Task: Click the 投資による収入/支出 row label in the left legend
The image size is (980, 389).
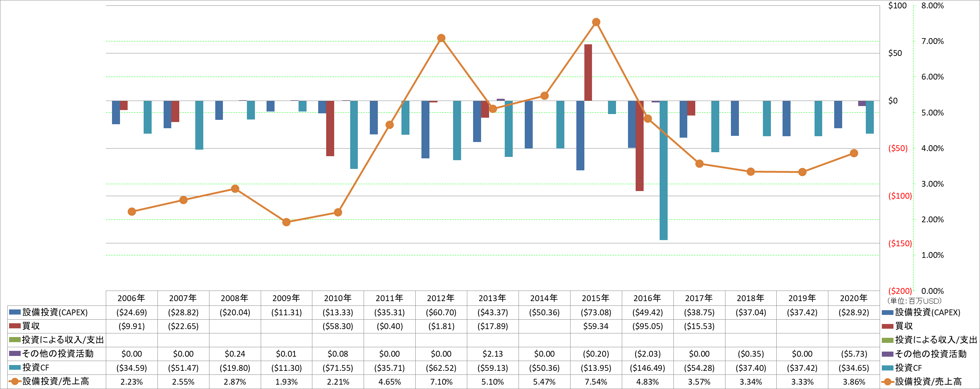Action: point(63,340)
